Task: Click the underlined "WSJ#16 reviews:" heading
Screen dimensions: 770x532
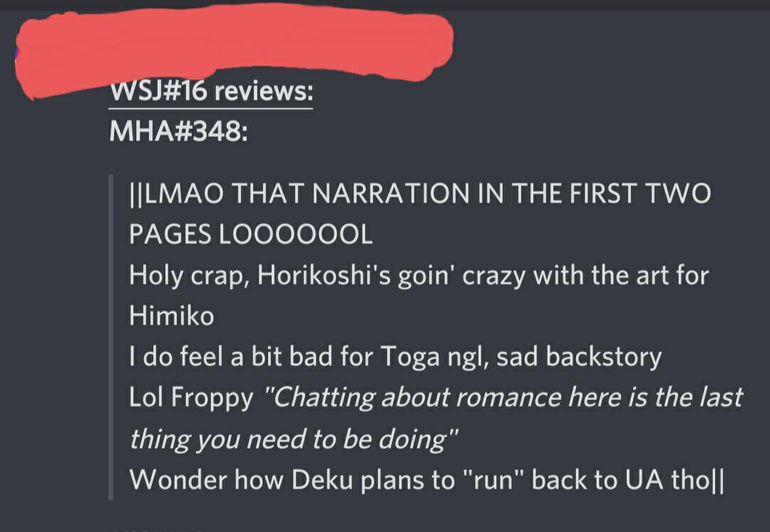Action: point(211,91)
